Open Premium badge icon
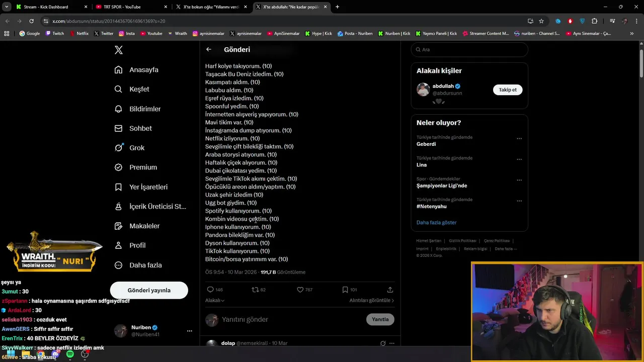Image resolution: width=644 pixels, height=362 pixels. [118, 167]
